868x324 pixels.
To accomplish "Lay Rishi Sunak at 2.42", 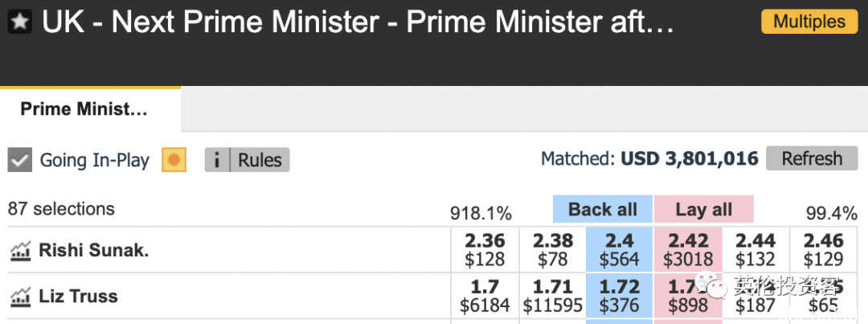I will pyautogui.click(x=688, y=250).
